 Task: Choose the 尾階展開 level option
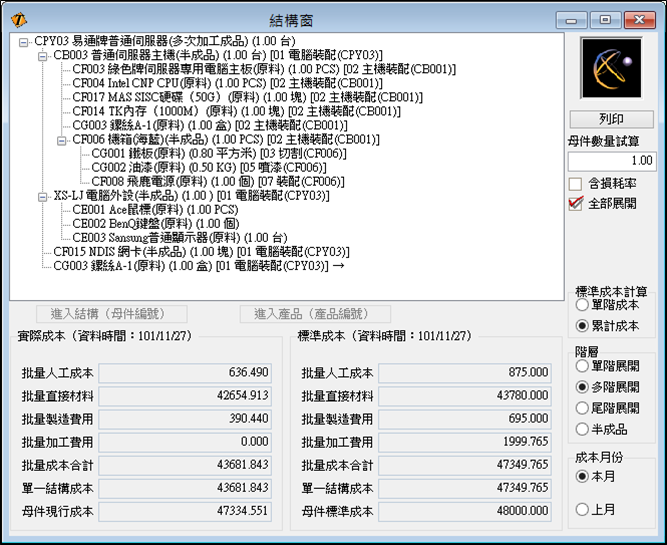[582, 408]
